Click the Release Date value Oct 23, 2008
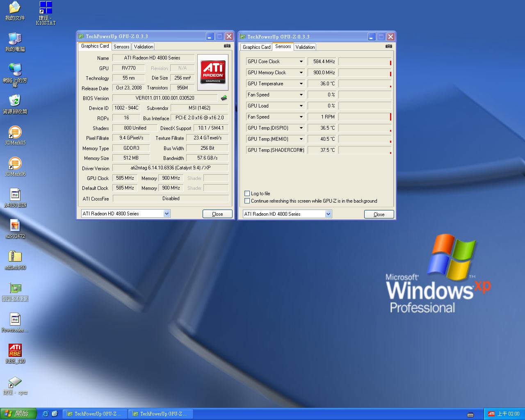Screen dimensions: 525x420 tap(129, 88)
